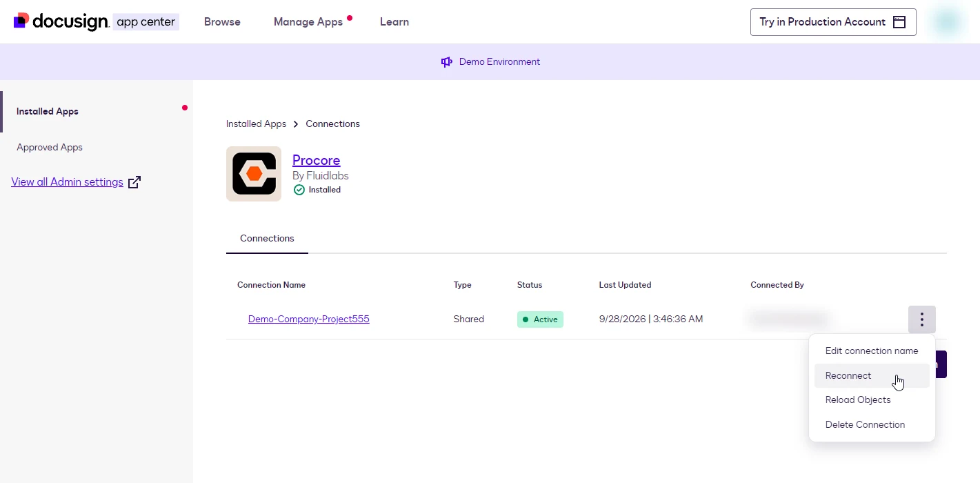
Task: Switch to the Connections tab
Action: click(267, 238)
